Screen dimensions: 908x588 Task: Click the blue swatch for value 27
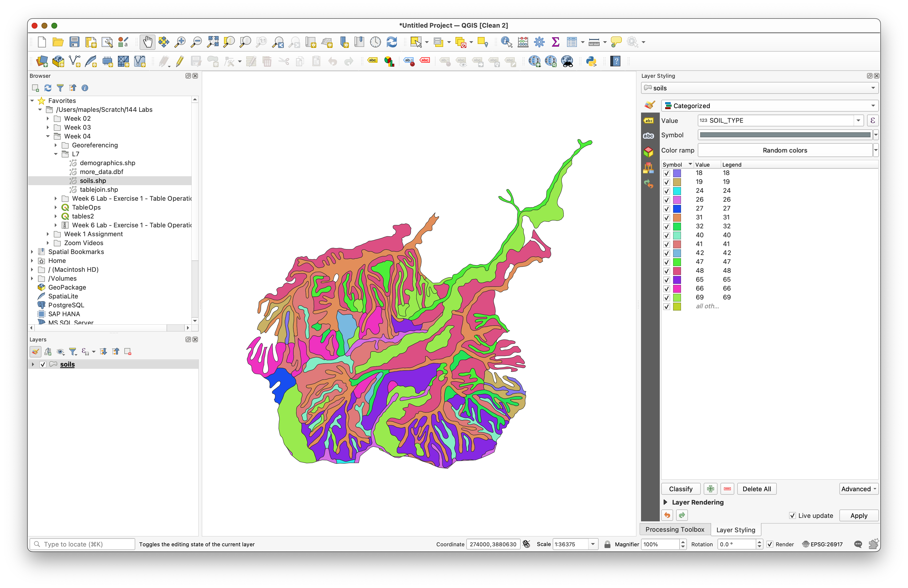[677, 209]
